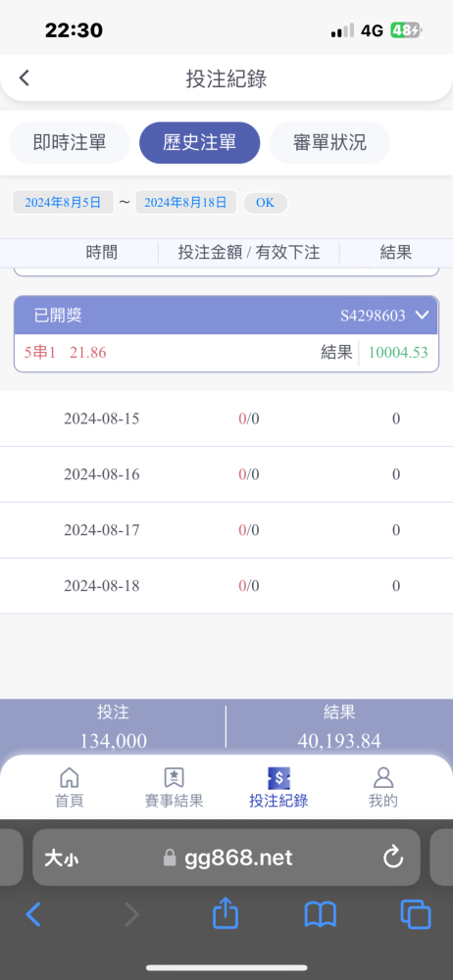Open the end date 2024年8月18日 picker
The width and height of the screenshot is (453, 980).
186,203
